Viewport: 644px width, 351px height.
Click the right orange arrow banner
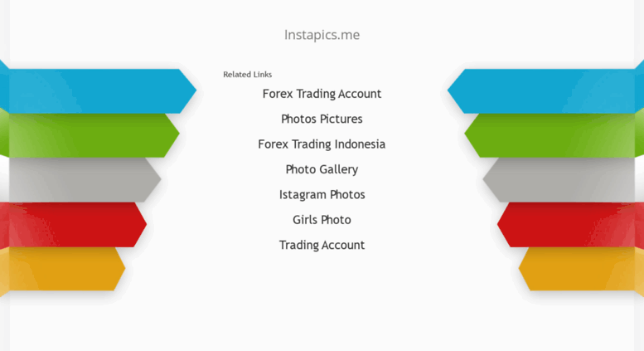click(581, 269)
